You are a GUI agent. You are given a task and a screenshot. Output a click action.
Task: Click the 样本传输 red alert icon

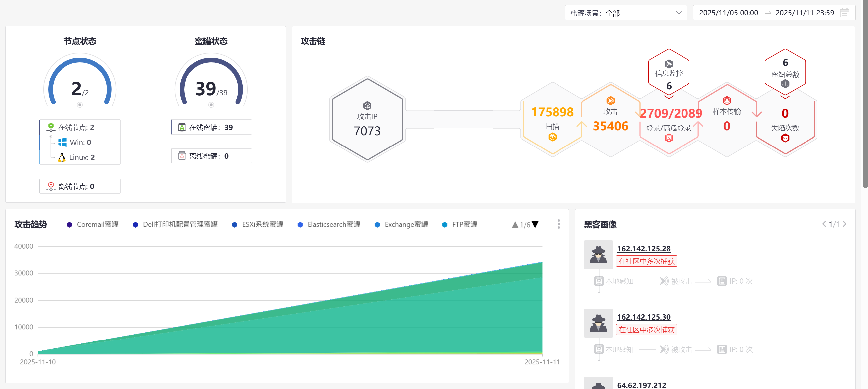click(727, 100)
